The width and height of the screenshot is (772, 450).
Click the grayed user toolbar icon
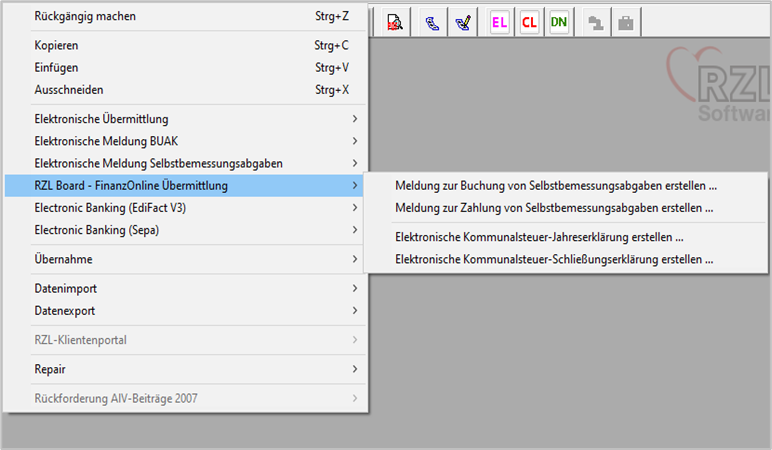point(596,22)
